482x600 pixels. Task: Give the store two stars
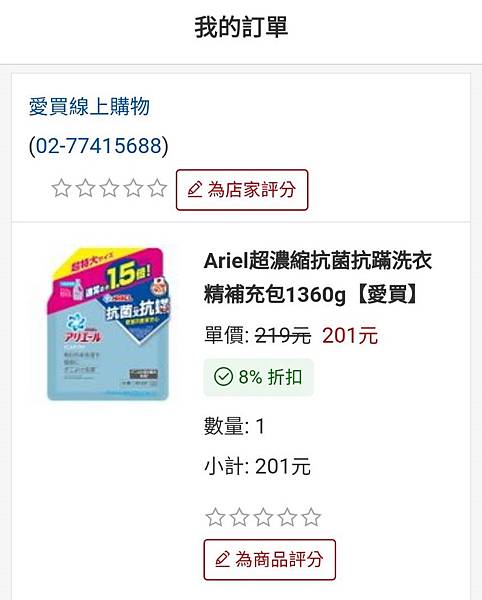[x=86, y=188]
